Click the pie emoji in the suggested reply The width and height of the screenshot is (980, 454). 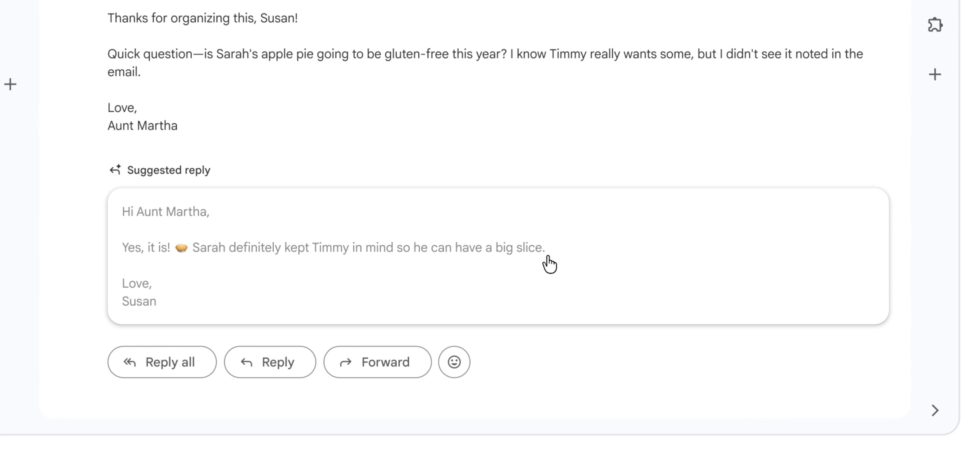coord(181,248)
